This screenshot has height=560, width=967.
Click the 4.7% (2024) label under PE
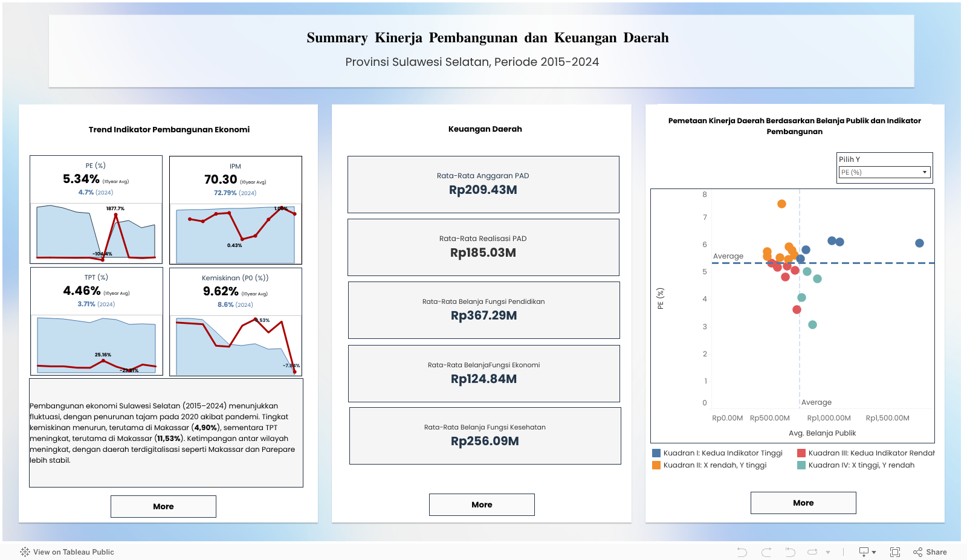coord(95,192)
